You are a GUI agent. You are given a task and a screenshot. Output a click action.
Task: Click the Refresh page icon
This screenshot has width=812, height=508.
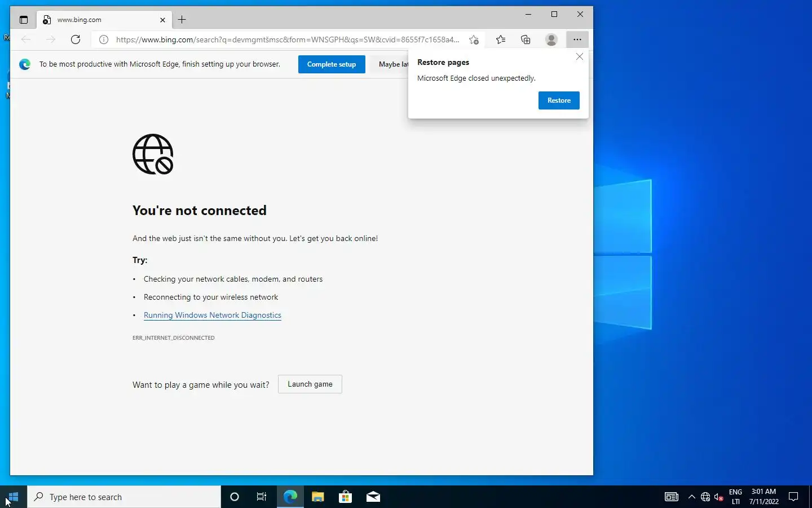click(76, 40)
